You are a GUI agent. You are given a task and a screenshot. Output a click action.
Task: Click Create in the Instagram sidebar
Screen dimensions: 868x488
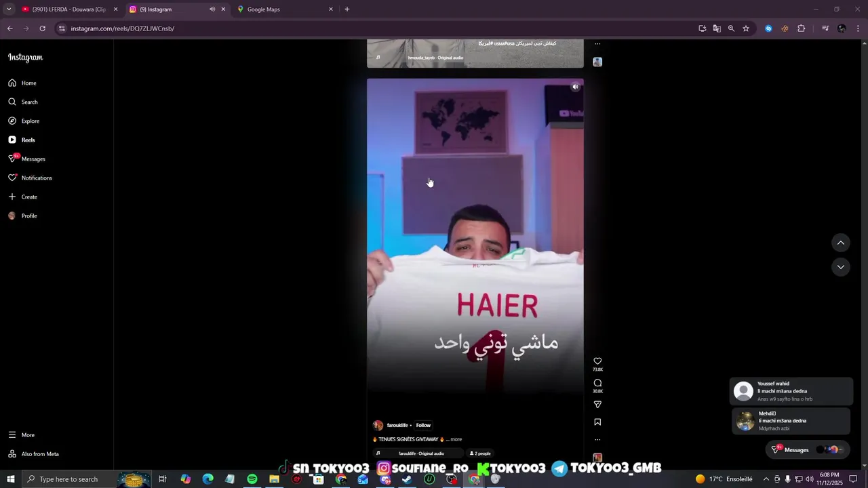pyautogui.click(x=23, y=197)
